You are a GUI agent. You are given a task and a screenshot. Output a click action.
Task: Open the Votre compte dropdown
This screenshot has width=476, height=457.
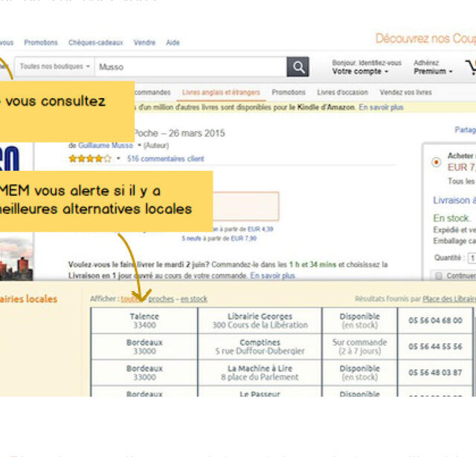point(360,71)
